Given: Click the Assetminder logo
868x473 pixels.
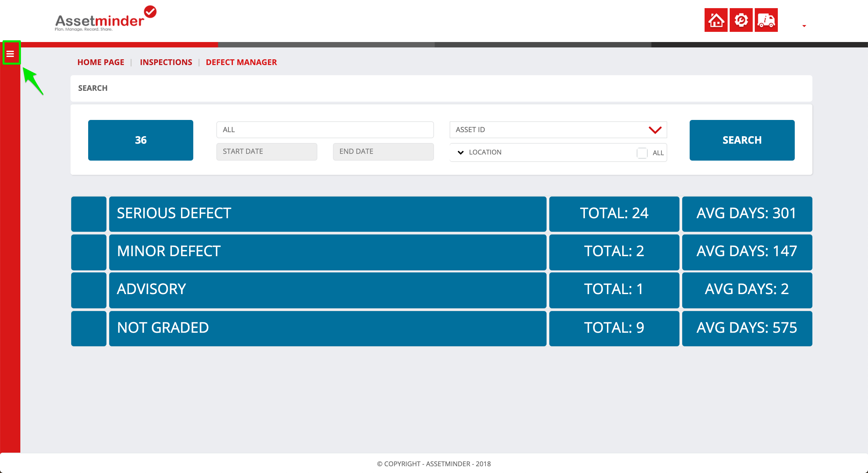Looking at the screenshot, I should point(105,19).
